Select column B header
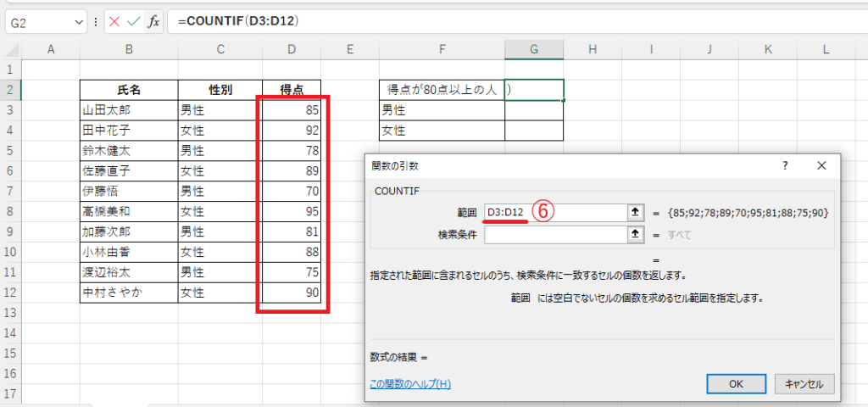 [x=129, y=50]
